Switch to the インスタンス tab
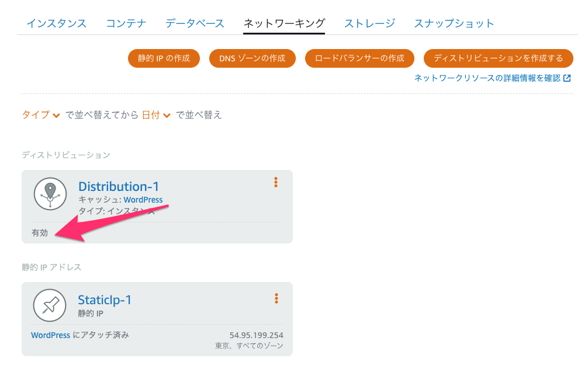 (57, 23)
